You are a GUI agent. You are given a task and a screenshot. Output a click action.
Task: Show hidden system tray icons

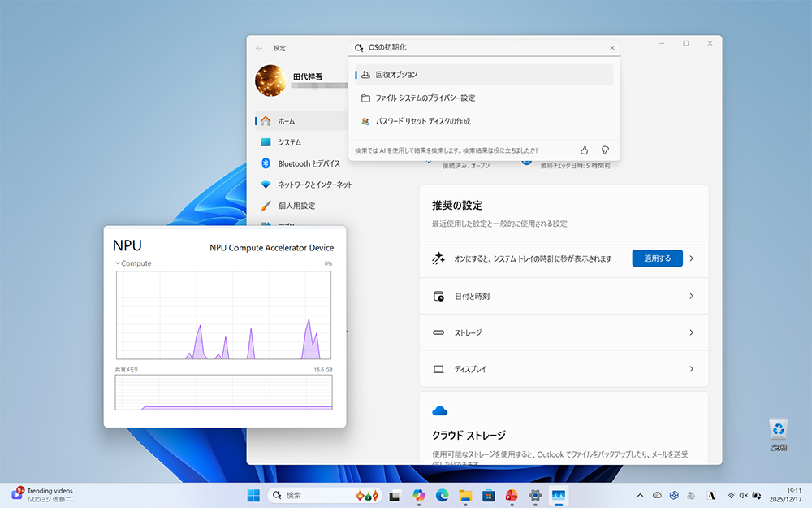pyautogui.click(x=640, y=496)
